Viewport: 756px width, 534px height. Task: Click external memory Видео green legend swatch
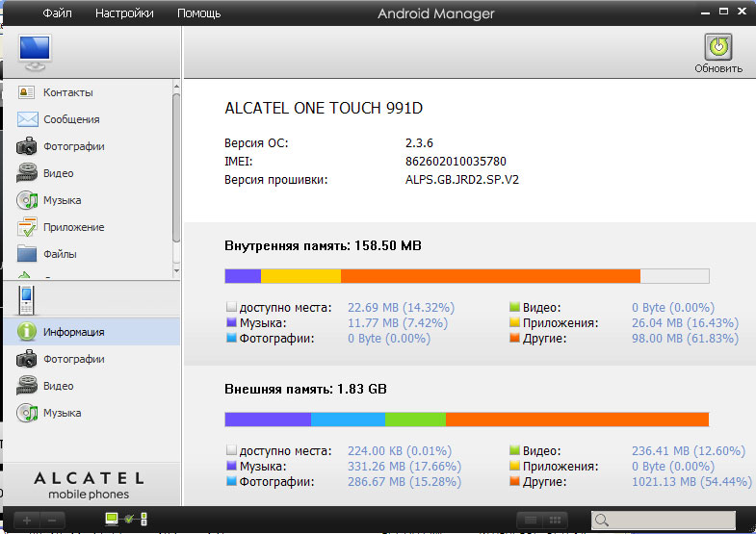[514, 450]
